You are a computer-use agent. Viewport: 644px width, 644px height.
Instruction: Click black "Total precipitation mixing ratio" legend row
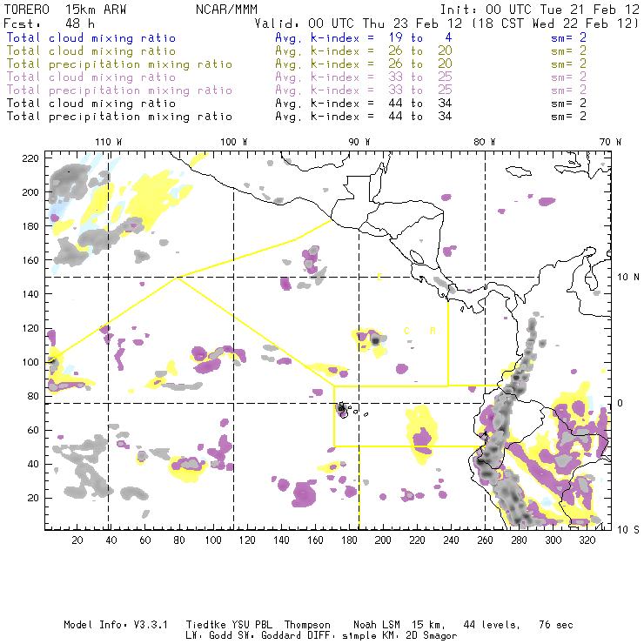tap(119, 117)
